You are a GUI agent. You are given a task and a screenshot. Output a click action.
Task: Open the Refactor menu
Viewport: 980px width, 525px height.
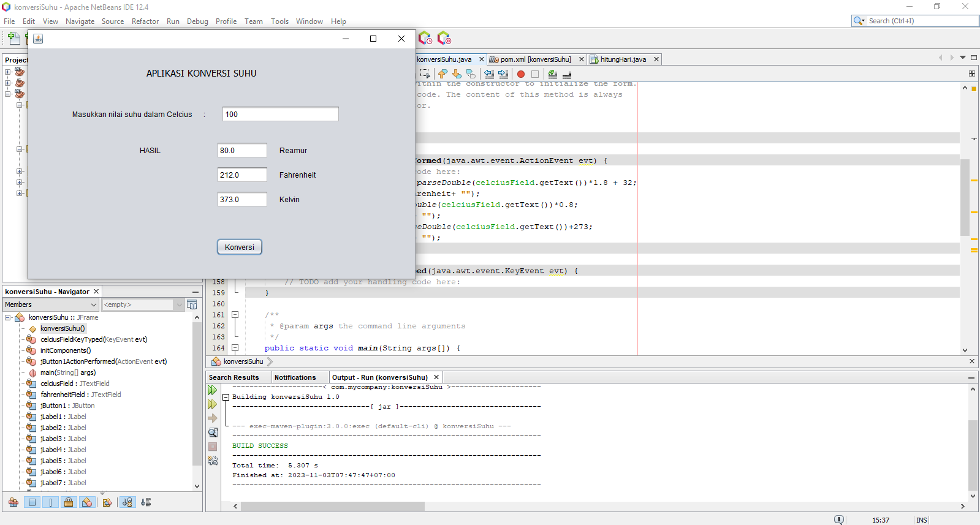tap(145, 21)
